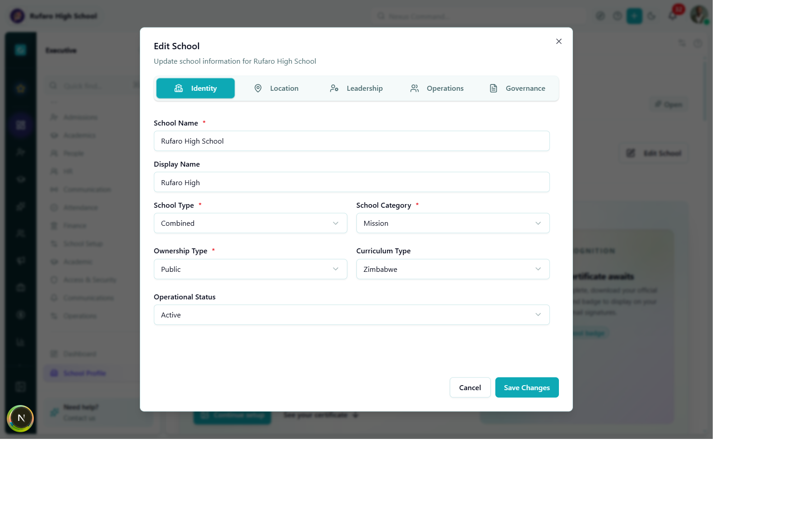This screenshot has width=812, height=508.
Task: Select the Operations tab in the dialog
Action: [x=437, y=89]
